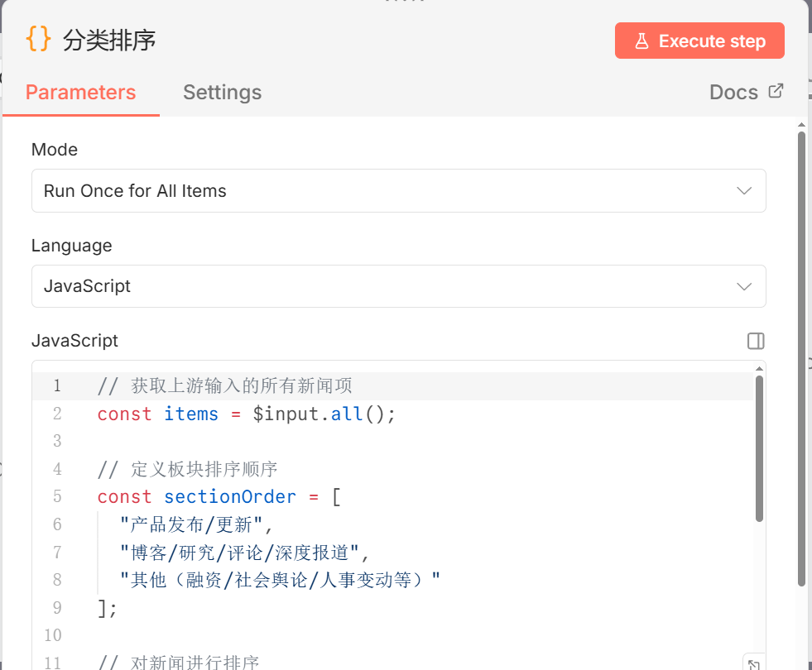Toggle the side panel icon beside JavaScript label
812x670 pixels.
click(x=755, y=341)
